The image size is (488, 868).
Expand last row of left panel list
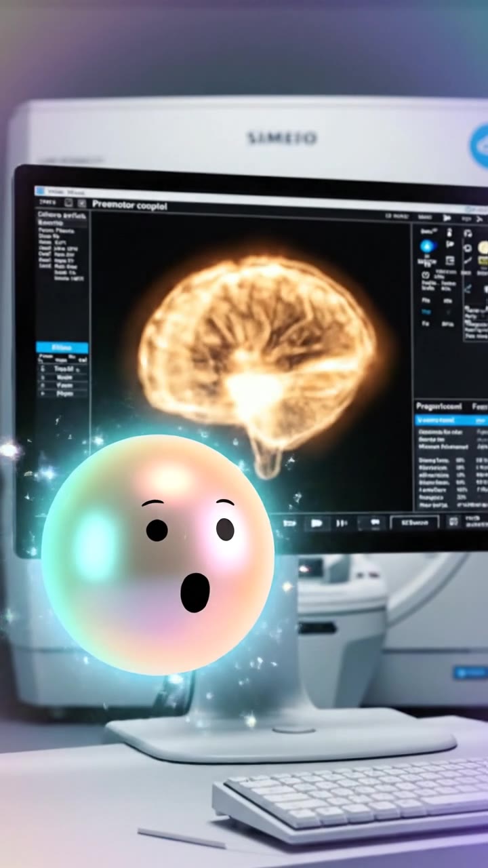point(62,393)
